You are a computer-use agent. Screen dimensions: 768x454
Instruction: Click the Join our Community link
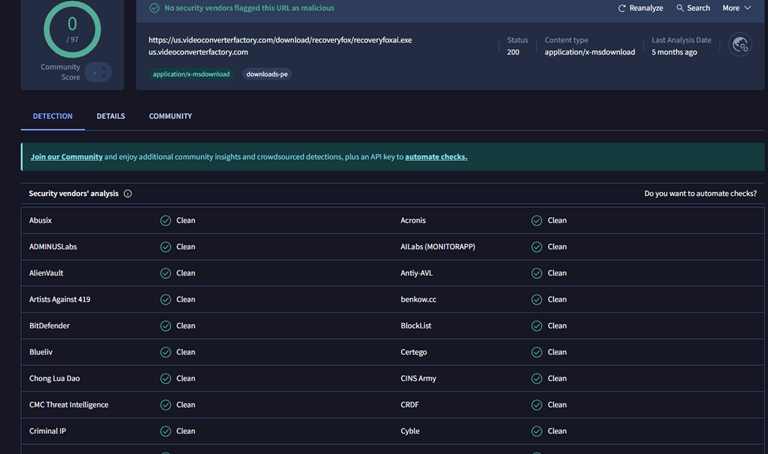(x=67, y=157)
